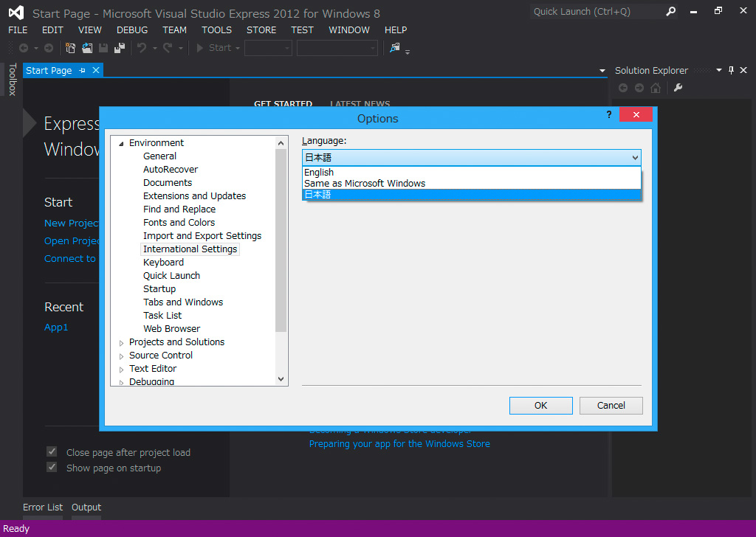Image resolution: width=756 pixels, height=537 pixels.
Task: Click Solution Explorer Home icon
Action: pos(656,88)
